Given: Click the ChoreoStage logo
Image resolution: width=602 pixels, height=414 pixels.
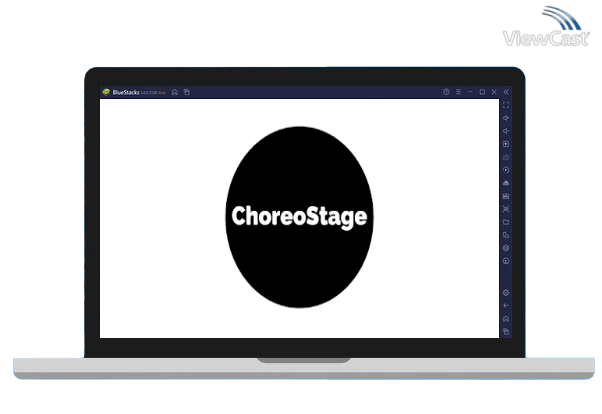Looking at the screenshot, I should click(x=299, y=217).
